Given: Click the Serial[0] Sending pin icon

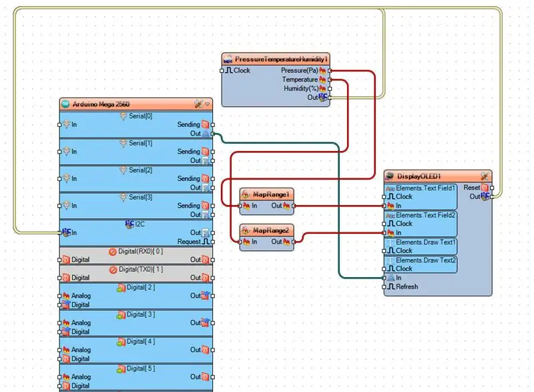Looking at the screenshot, I should pos(205,124).
